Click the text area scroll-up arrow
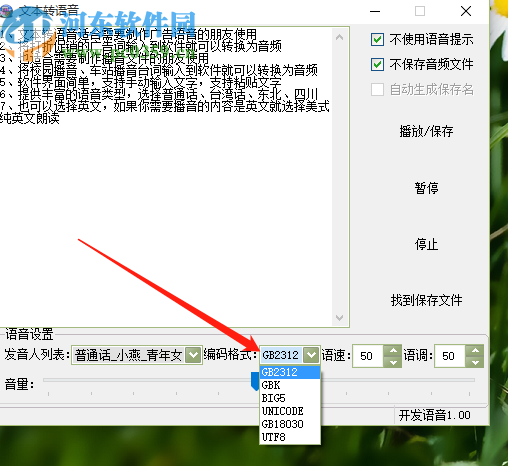Screen dimensions: 508x466 339,37
